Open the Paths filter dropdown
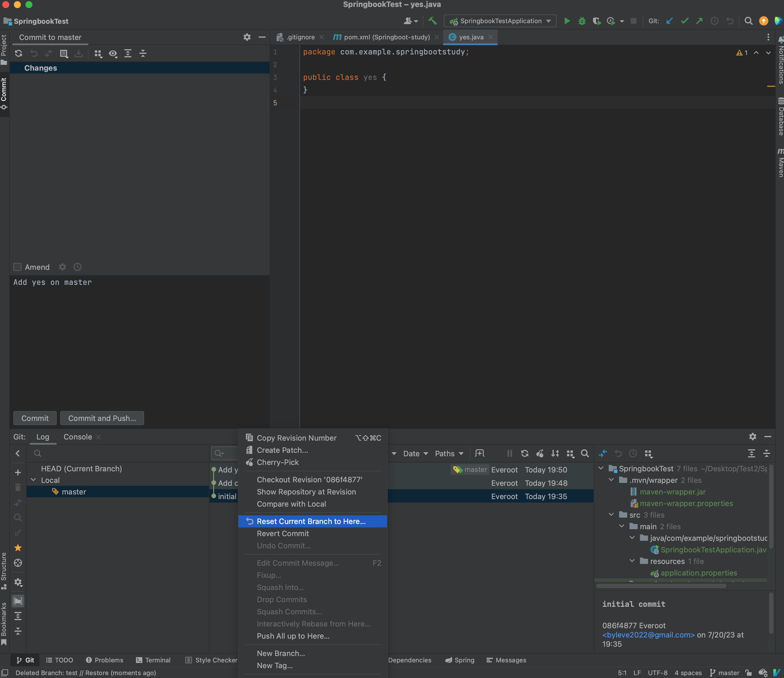Image resolution: width=784 pixels, height=678 pixels. click(449, 453)
